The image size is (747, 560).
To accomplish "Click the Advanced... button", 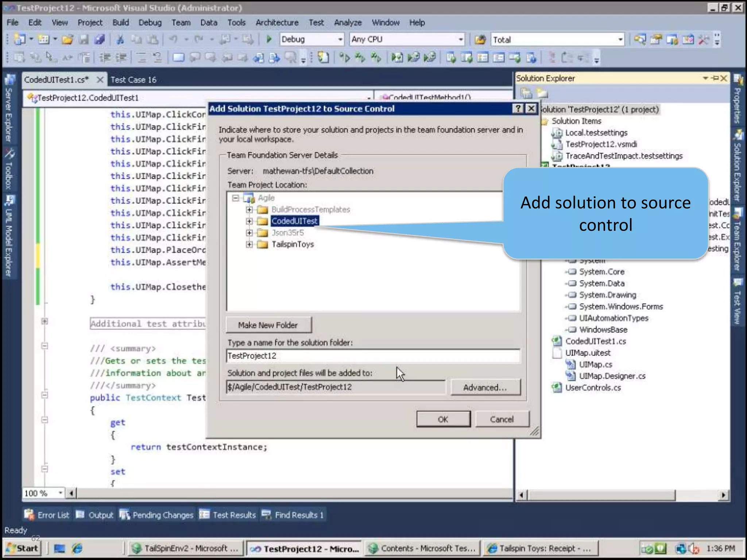I will click(x=485, y=387).
